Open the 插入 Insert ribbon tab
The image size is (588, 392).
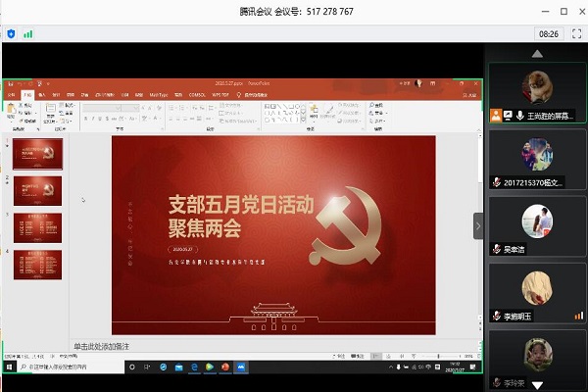[x=42, y=95]
